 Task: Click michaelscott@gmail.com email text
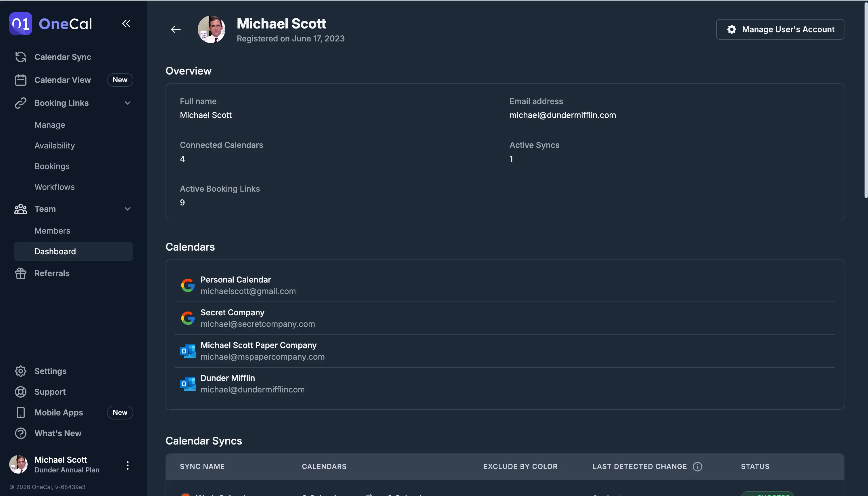tap(248, 291)
